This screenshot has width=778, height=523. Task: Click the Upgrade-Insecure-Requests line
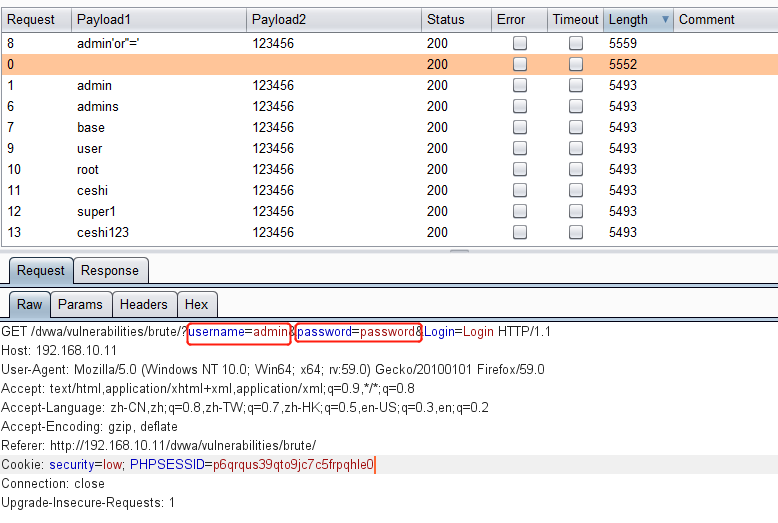click(88, 503)
